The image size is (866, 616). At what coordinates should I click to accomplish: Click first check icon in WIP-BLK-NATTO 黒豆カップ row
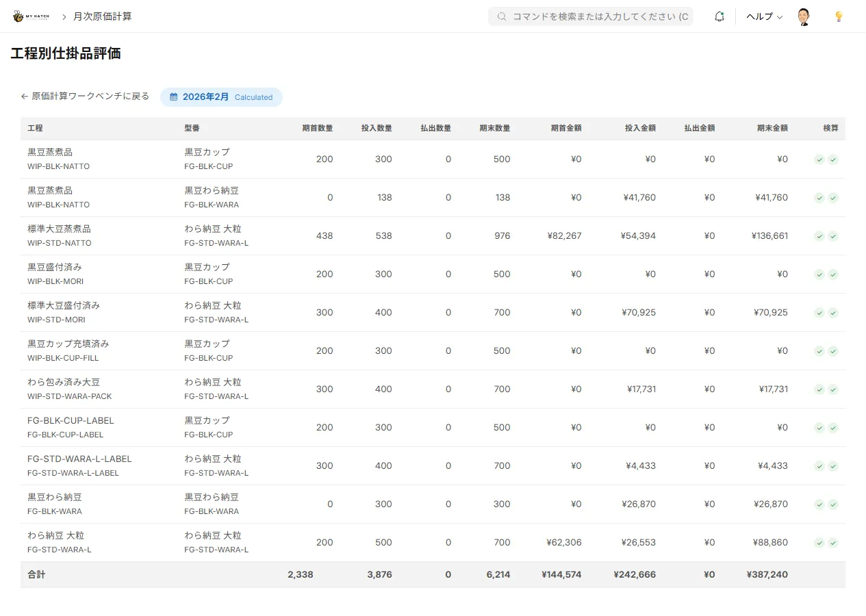pyautogui.click(x=819, y=159)
